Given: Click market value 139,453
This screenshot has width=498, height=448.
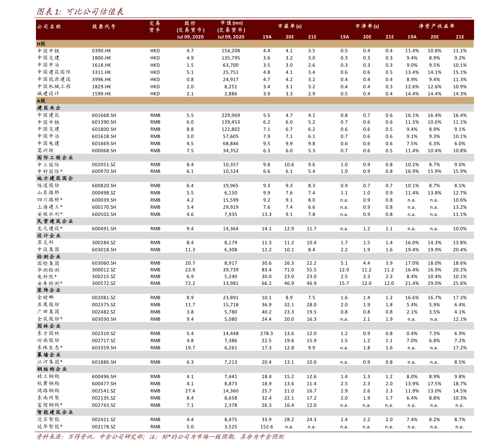Looking at the screenshot, I should [230, 122].
